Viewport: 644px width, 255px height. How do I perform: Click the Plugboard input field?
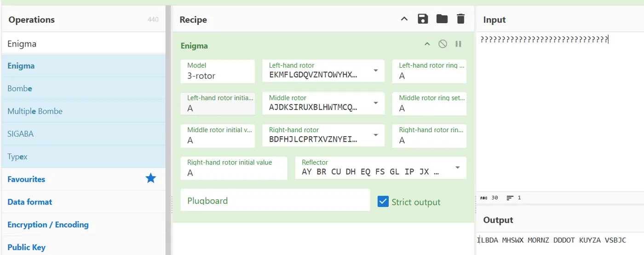point(275,200)
